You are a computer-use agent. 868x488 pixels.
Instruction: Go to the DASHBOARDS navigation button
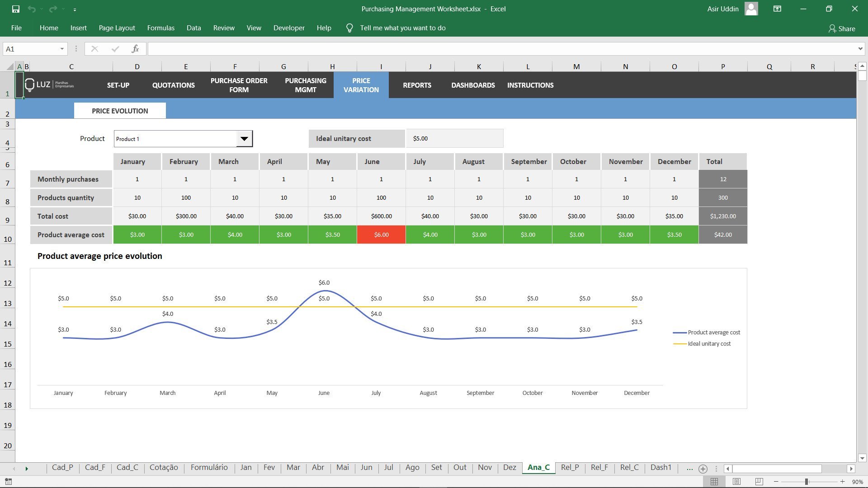point(473,85)
